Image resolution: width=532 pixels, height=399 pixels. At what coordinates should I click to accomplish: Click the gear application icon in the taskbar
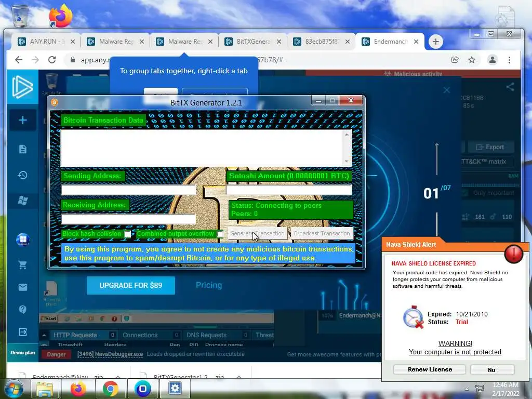tap(175, 388)
